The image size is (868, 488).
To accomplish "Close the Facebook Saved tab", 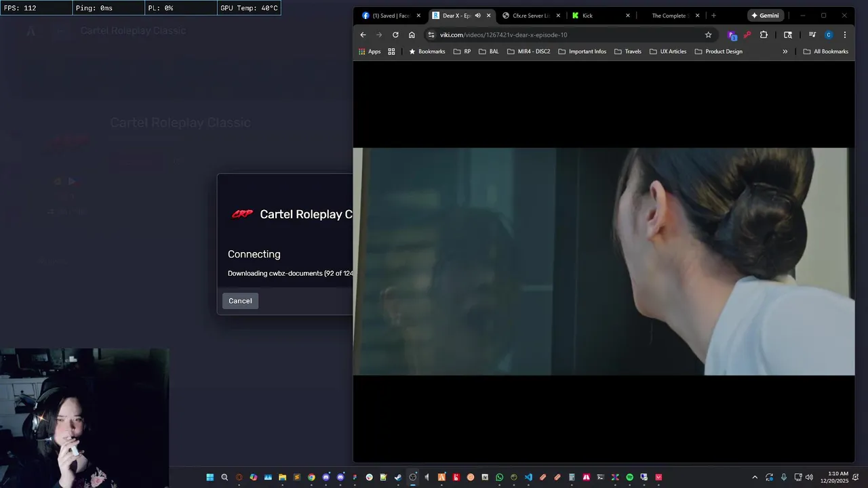I will click(x=418, y=16).
